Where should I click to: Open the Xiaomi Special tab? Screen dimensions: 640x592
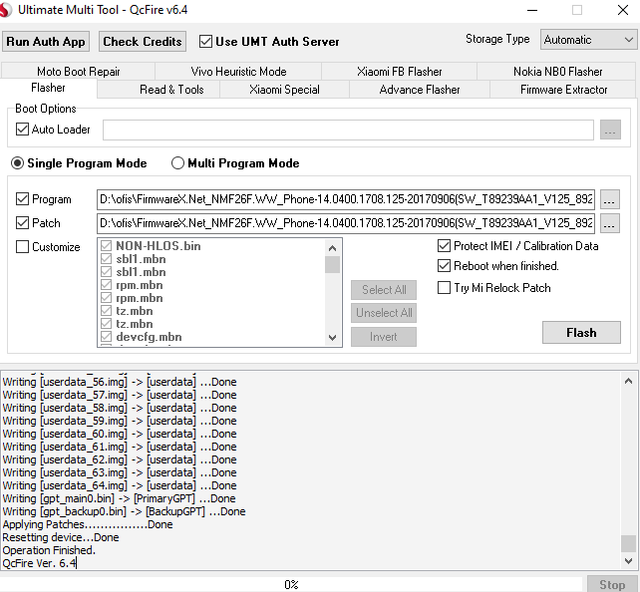coord(284,89)
